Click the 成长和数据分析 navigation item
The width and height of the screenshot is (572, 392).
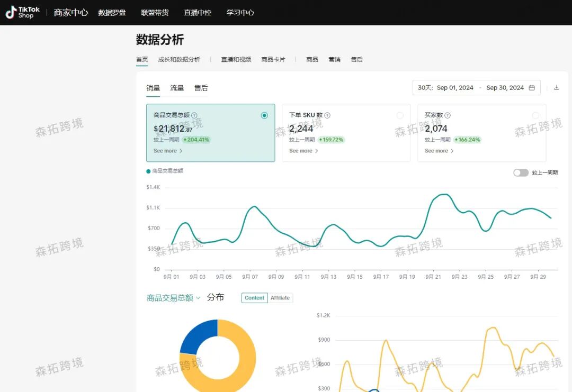pyautogui.click(x=179, y=59)
